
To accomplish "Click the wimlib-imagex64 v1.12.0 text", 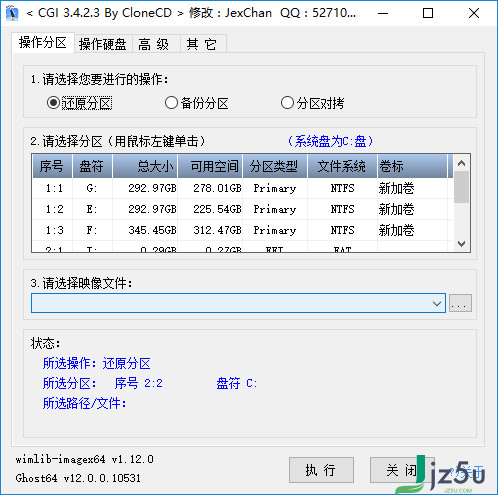I will point(84,459).
